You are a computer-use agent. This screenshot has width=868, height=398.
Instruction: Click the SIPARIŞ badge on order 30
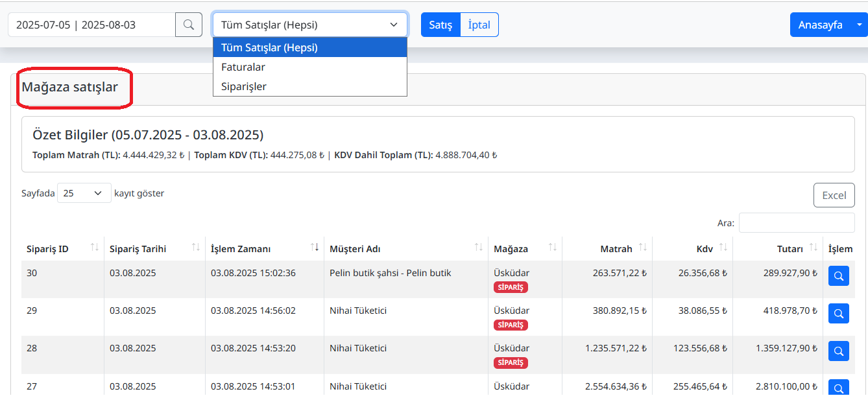click(x=510, y=287)
